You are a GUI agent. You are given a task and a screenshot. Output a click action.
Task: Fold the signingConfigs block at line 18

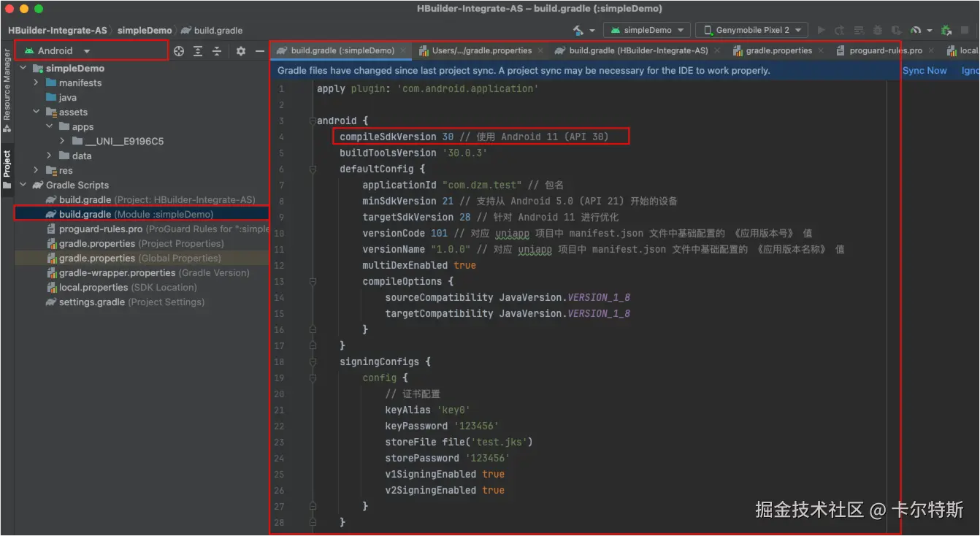coord(313,361)
